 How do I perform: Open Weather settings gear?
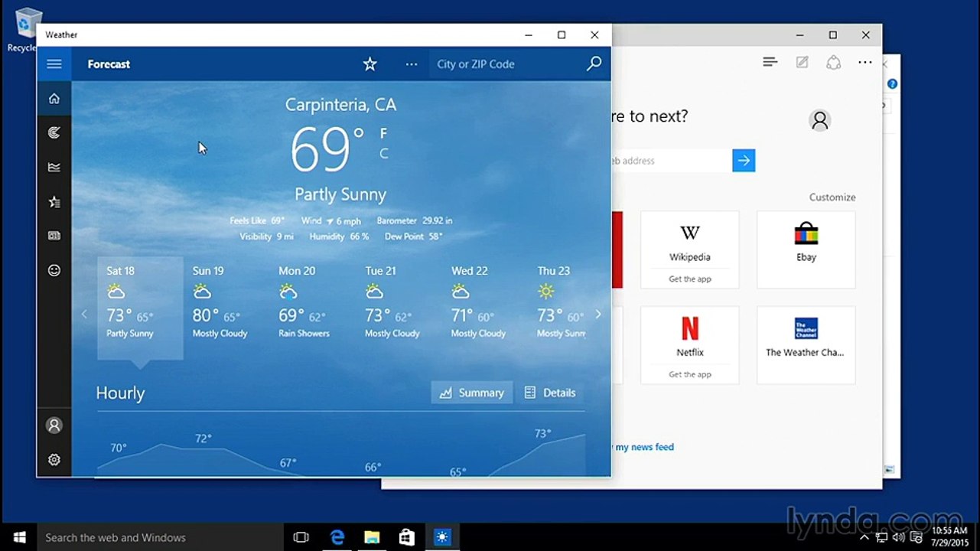click(x=54, y=460)
